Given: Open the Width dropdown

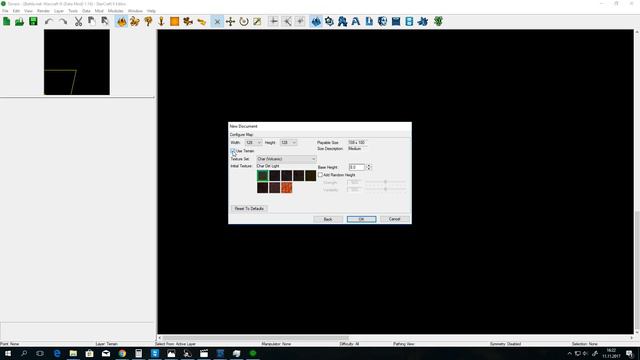Looking at the screenshot, I should coord(253,142).
